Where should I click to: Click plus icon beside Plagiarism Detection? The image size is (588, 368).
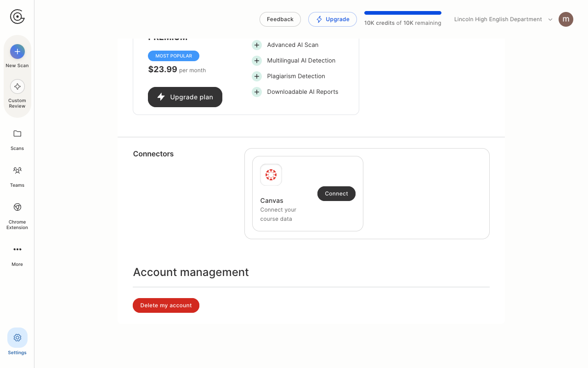point(257,76)
